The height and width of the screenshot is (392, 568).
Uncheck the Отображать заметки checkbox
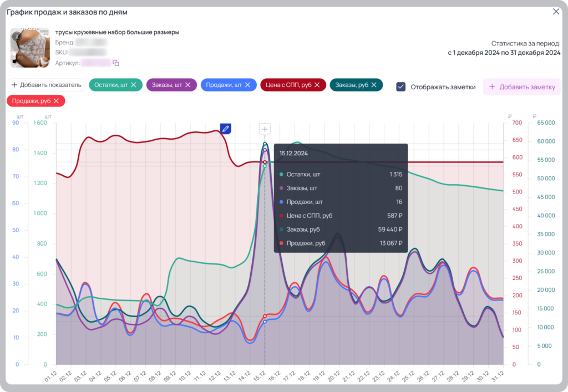(400, 87)
